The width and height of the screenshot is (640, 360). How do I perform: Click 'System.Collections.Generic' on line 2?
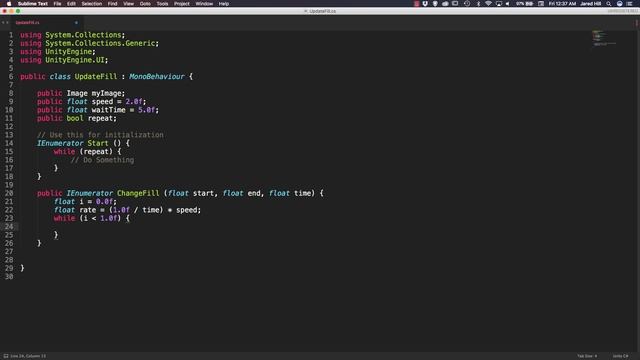click(100, 43)
